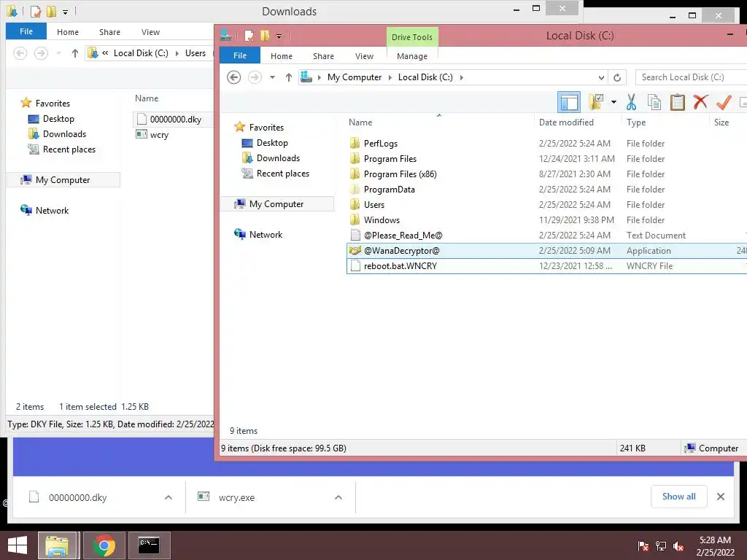The image size is (747, 560).
Task: Sort by Size column header
Action: click(x=721, y=122)
